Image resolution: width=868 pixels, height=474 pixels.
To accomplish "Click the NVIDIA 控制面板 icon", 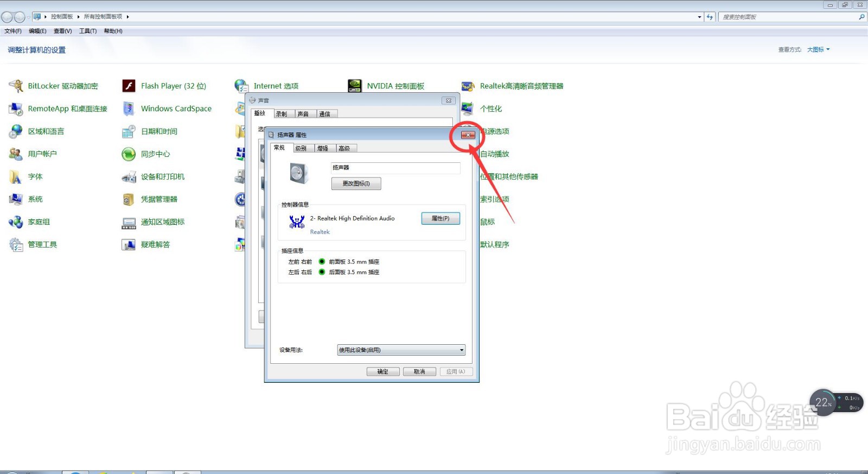I will [x=355, y=86].
